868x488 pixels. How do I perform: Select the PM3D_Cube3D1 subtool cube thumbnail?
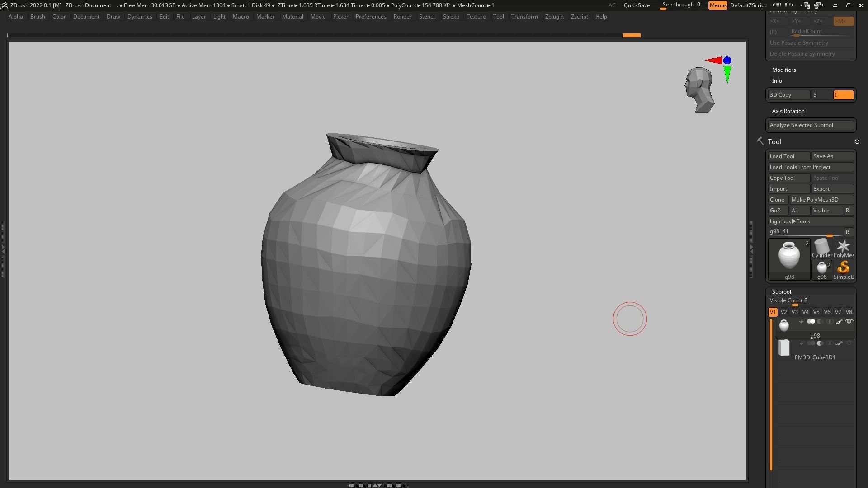point(784,348)
